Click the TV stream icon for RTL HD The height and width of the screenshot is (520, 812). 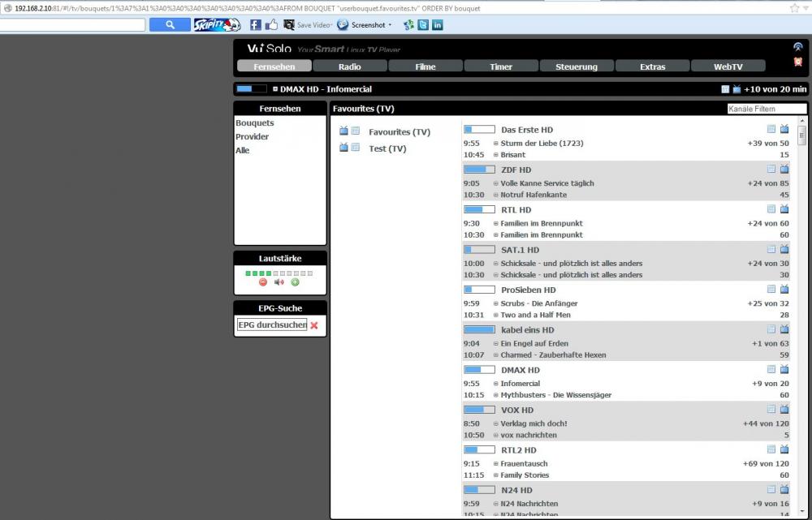[x=784, y=209]
